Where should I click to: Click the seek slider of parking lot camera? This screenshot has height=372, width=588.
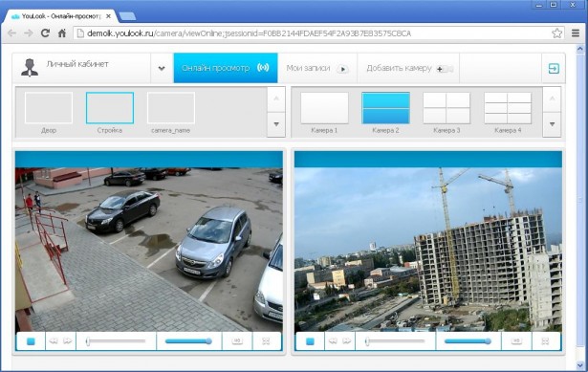(x=116, y=341)
